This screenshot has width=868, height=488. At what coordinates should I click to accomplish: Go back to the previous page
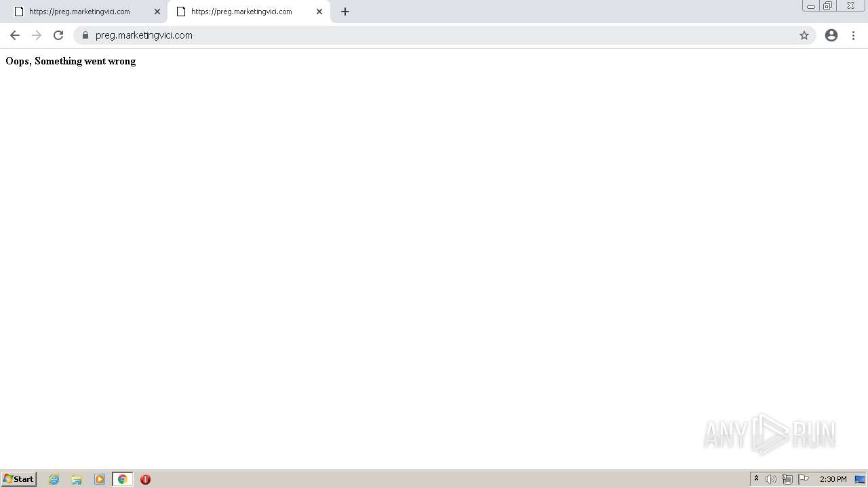[x=15, y=35]
